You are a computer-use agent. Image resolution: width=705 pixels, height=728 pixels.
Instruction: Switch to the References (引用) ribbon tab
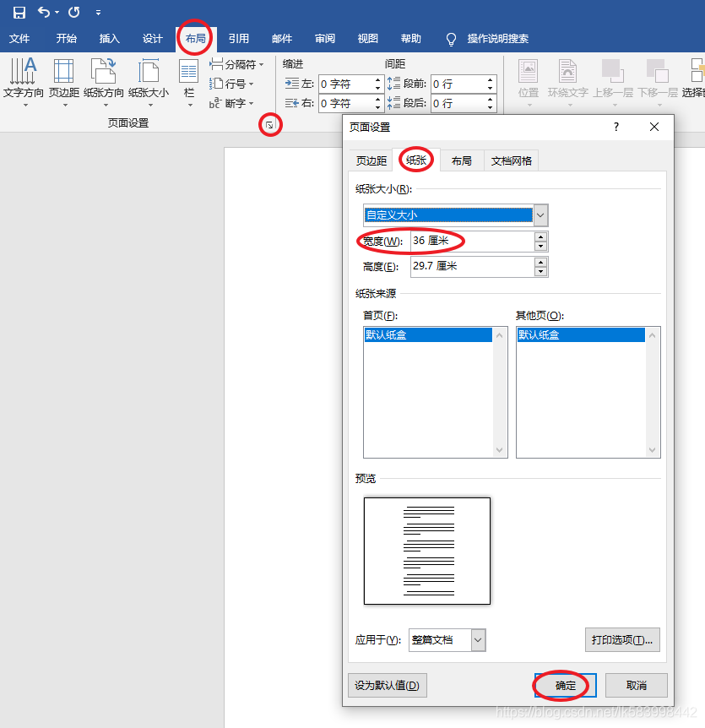239,39
